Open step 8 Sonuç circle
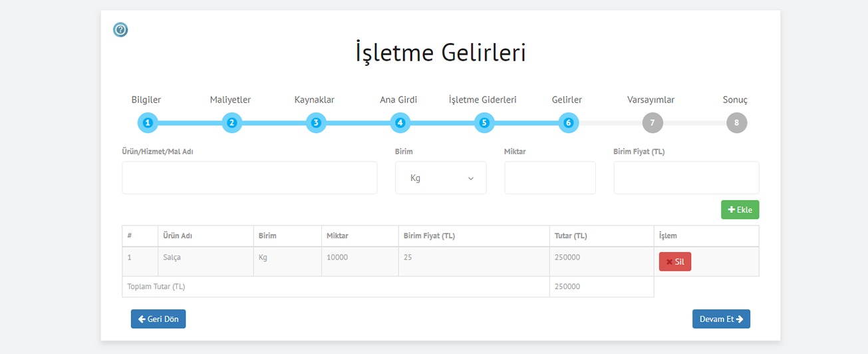This screenshot has width=868, height=354. coord(736,122)
